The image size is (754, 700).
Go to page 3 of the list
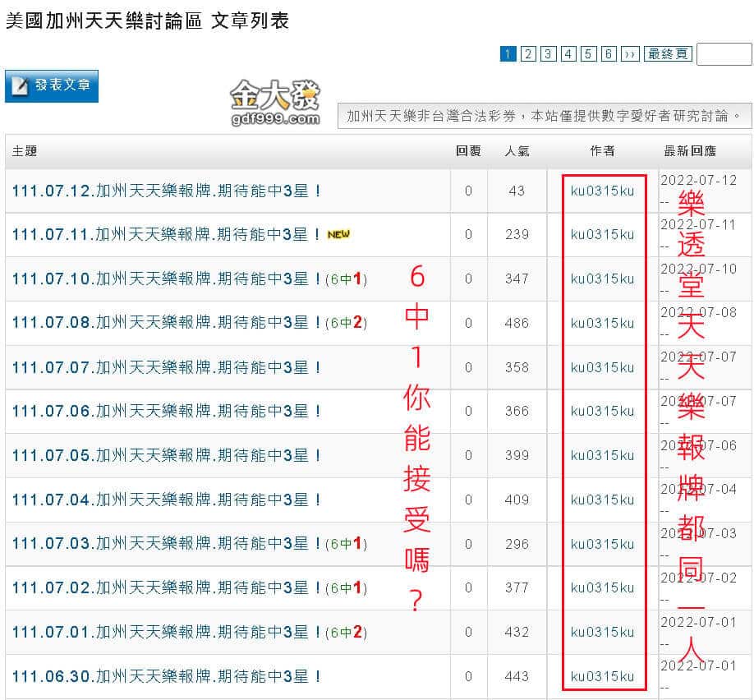point(548,54)
